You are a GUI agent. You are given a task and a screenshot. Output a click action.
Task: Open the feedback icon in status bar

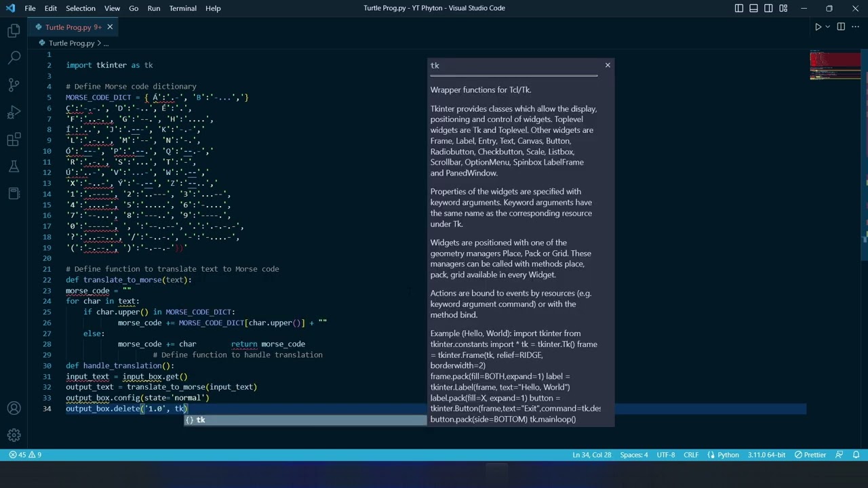(x=840, y=455)
